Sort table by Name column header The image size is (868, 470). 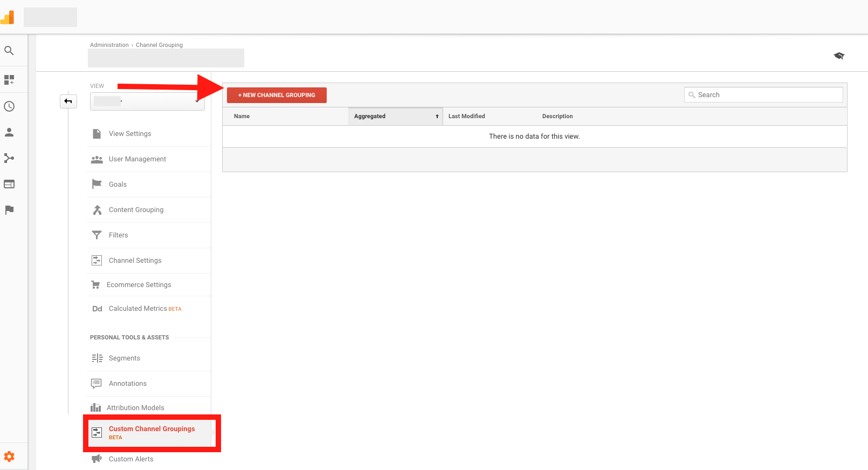242,117
